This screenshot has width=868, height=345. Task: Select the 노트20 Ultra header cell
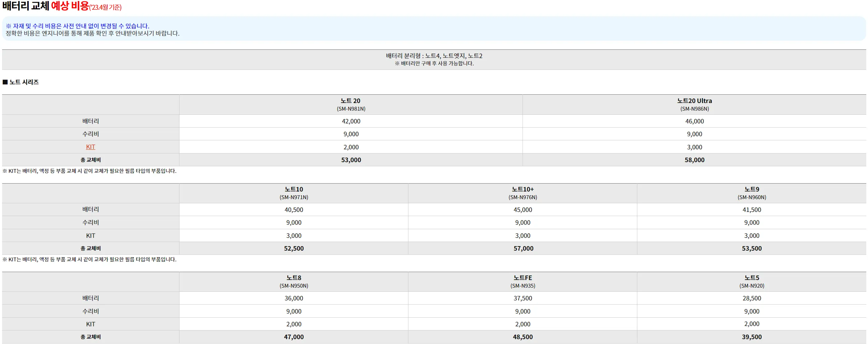click(694, 104)
